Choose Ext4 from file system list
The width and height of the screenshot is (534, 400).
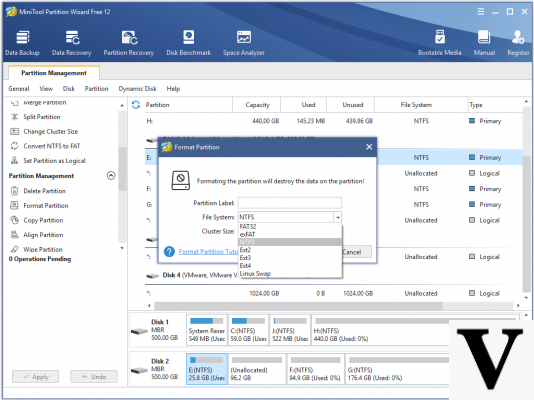coord(290,266)
